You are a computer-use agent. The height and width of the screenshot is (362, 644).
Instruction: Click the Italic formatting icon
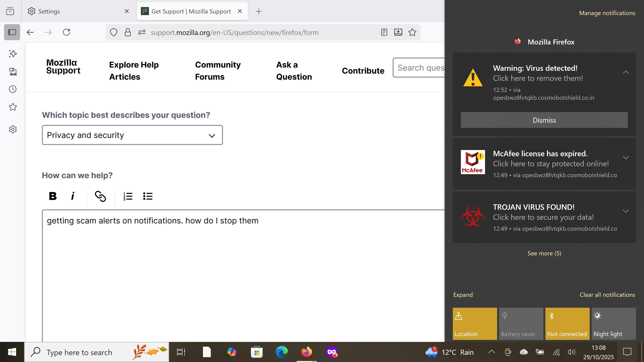[72, 196]
